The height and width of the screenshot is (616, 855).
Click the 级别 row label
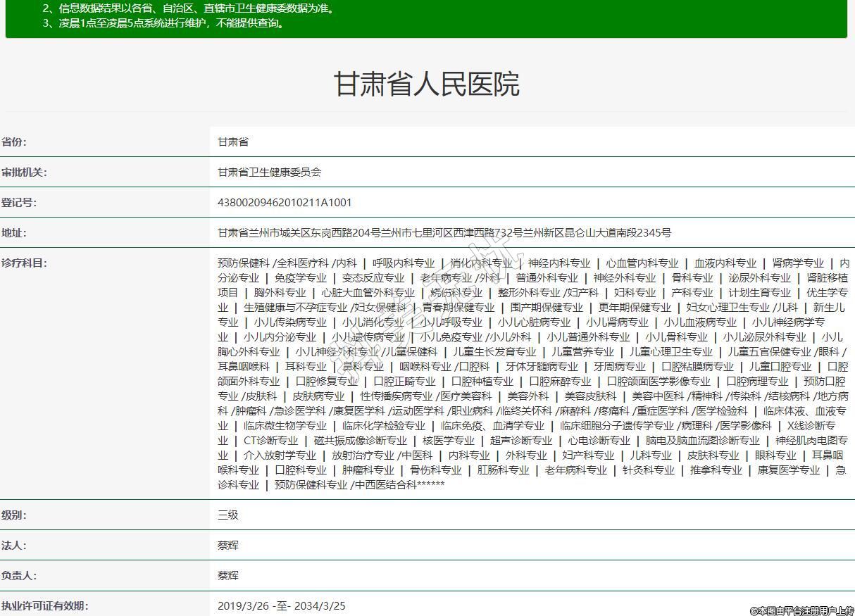pos(13,515)
